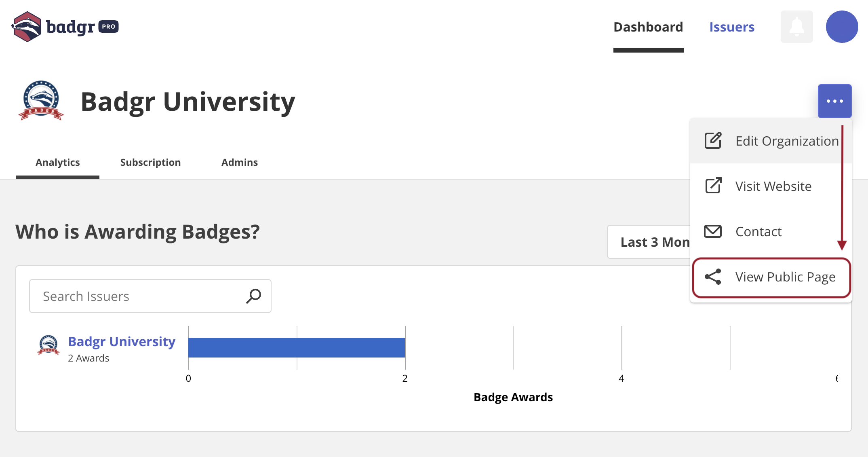Click the Contact envelope icon
Image resolution: width=868 pixels, height=457 pixels.
pos(713,231)
